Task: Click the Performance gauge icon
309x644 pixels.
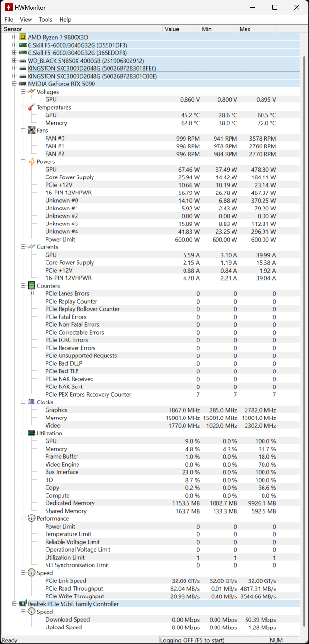Action: pos(31,518)
